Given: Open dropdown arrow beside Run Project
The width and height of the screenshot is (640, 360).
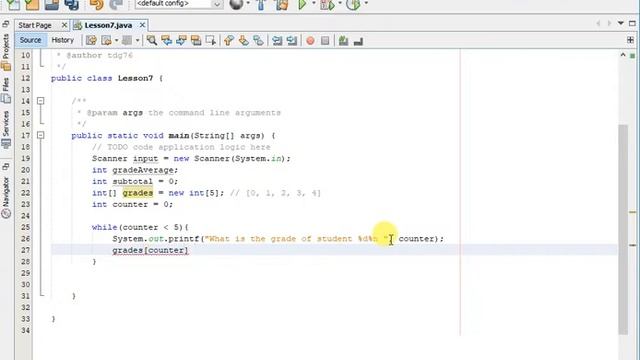Looking at the screenshot, I should pyautogui.click(x=314, y=3).
